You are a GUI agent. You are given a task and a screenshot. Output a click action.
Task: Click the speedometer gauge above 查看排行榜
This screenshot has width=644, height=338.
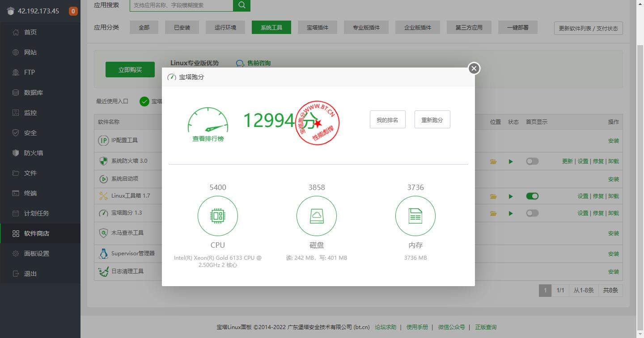tap(208, 120)
